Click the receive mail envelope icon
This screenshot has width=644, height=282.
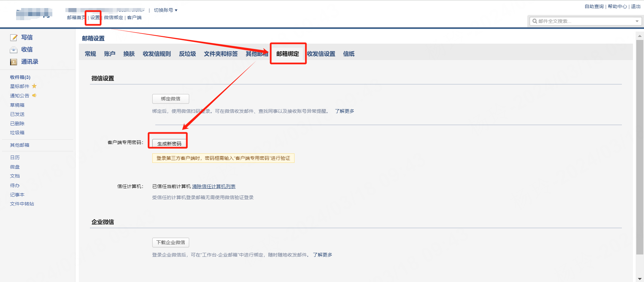[14, 50]
